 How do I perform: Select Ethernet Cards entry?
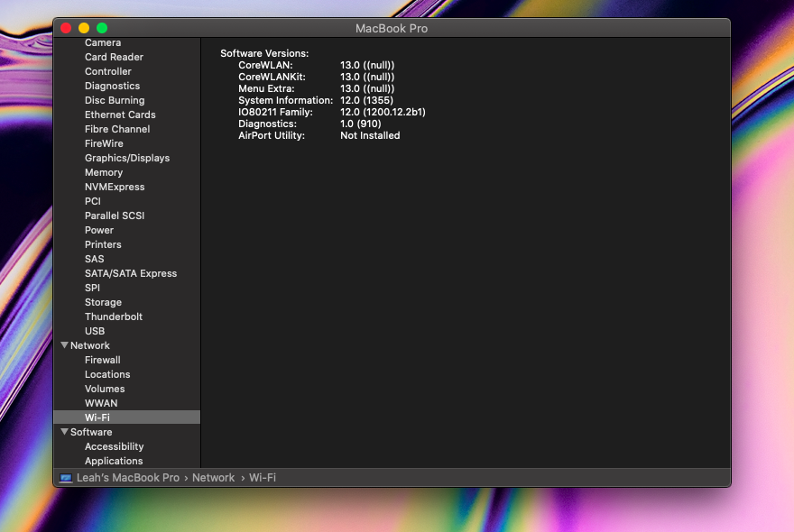(120, 115)
